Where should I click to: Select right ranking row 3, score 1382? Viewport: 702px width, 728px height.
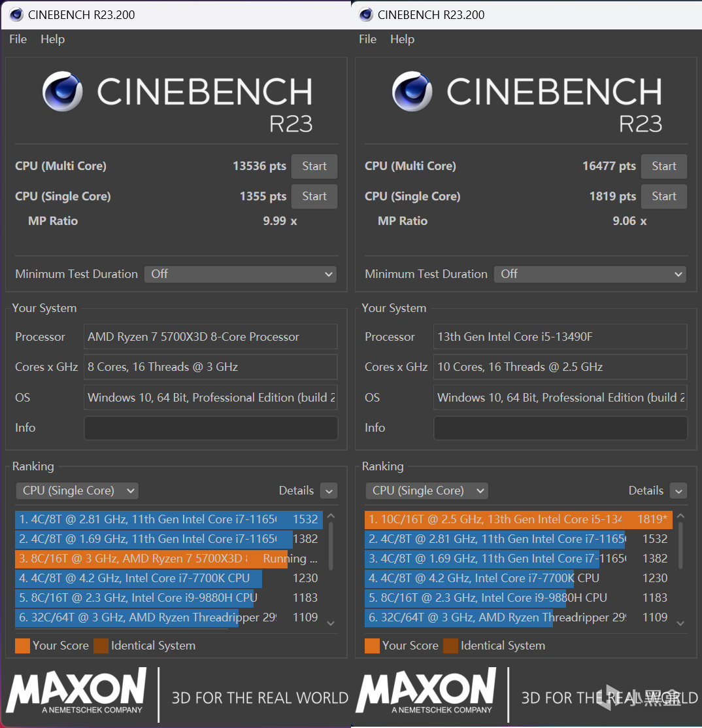[519, 559]
